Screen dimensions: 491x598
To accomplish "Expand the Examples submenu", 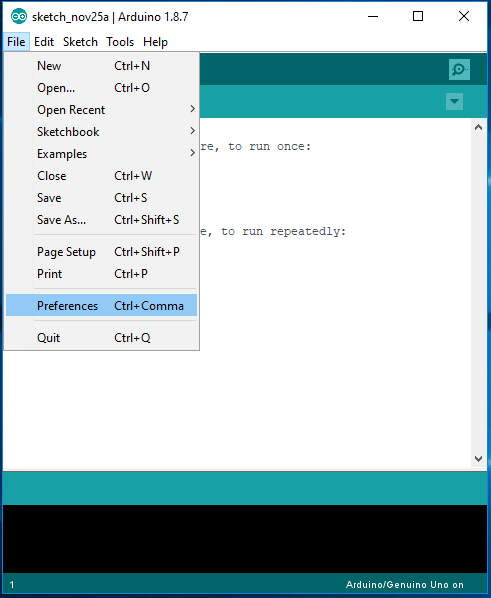I will [x=101, y=154].
